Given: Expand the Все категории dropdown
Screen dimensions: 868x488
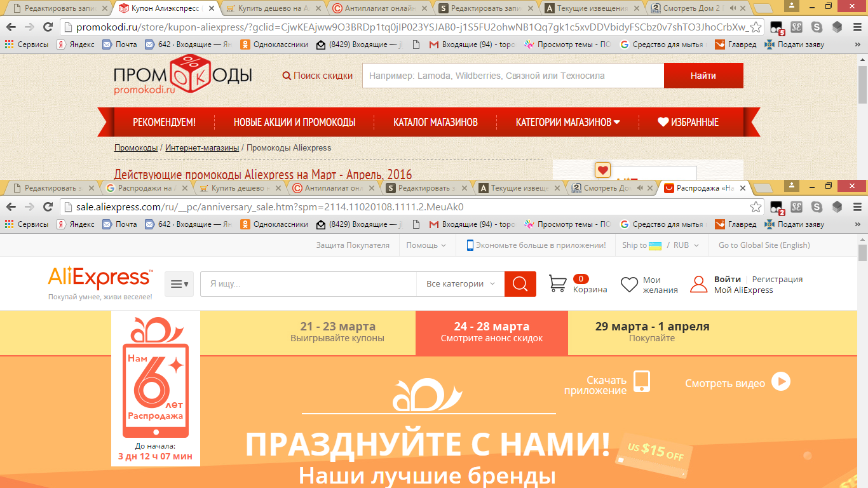Looking at the screenshot, I should (461, 284).
